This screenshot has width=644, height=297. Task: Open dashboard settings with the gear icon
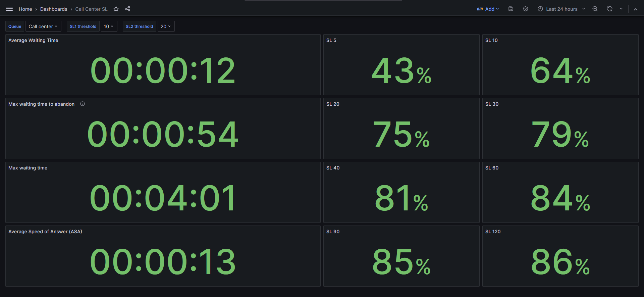click(x=525, y=9)
